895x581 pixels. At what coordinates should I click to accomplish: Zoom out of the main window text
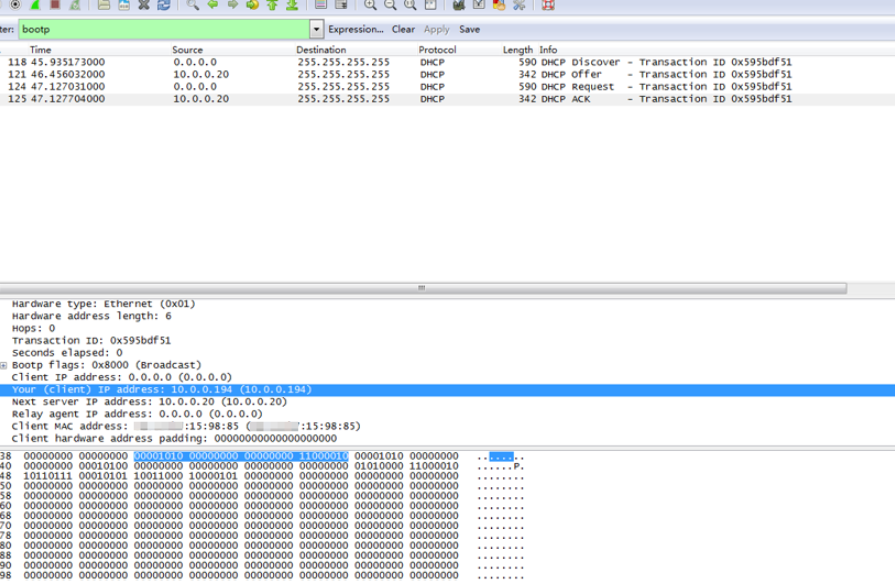point(390,5)
